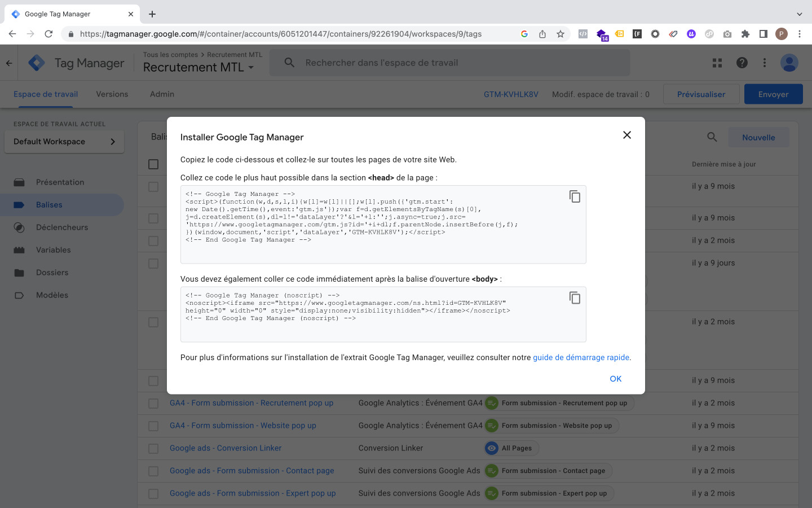Click the OK button in dialog
The height and width of the screenshot is (508, 812).
point(616,379)
